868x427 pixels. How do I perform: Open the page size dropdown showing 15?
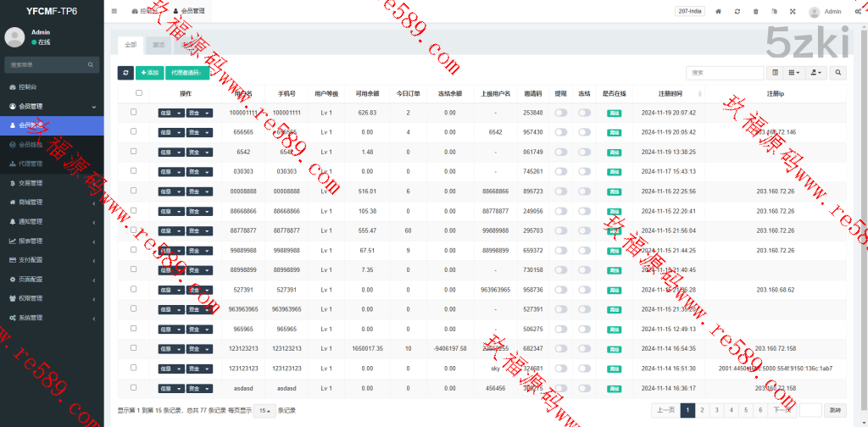(264, 411)
